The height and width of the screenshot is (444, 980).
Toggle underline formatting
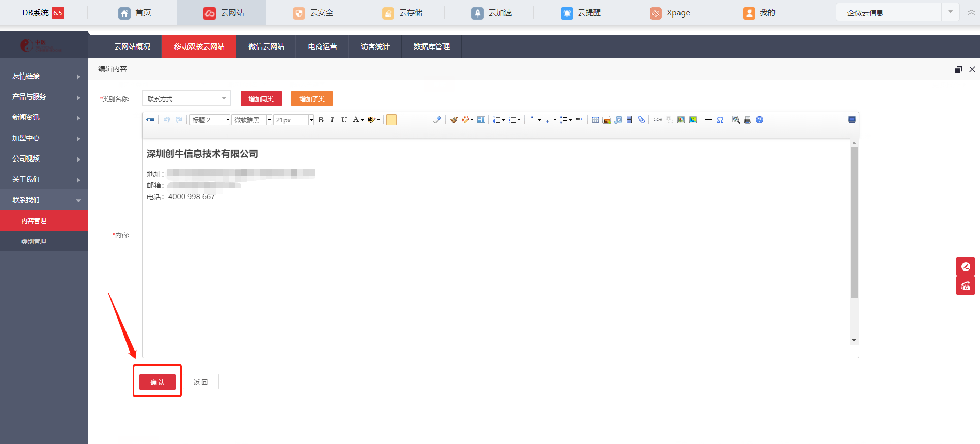click(x=344, y=120)
